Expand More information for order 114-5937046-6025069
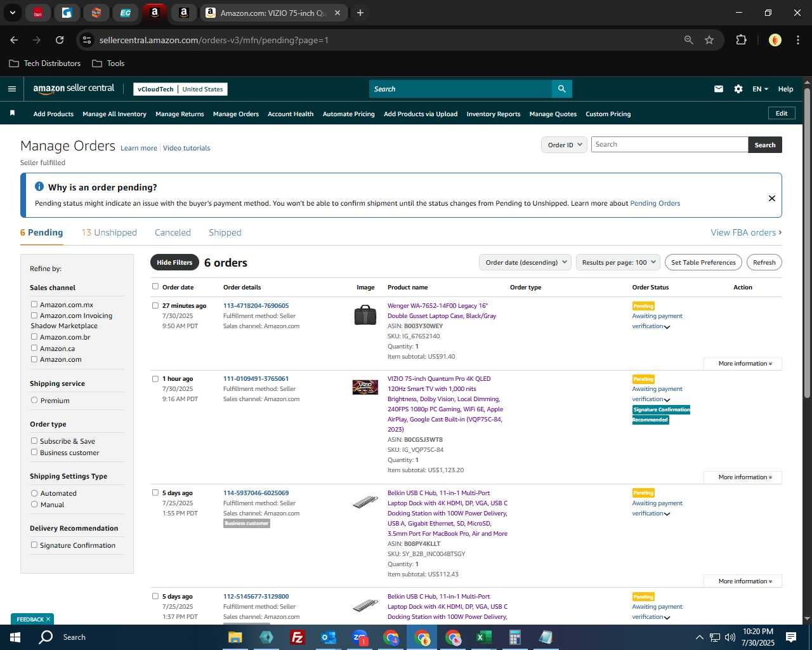This screenshot has width=812, height=650. coord(743,581)
